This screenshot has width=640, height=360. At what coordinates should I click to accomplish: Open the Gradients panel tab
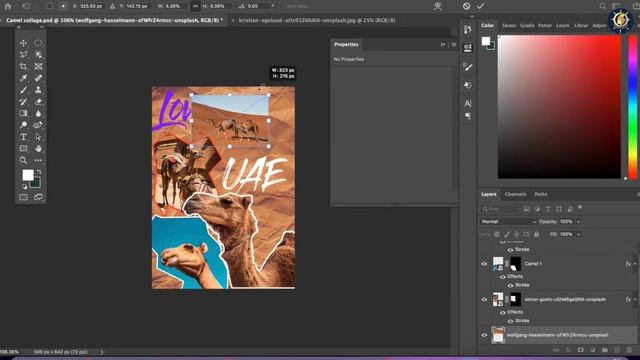click(x=527, y=25)
